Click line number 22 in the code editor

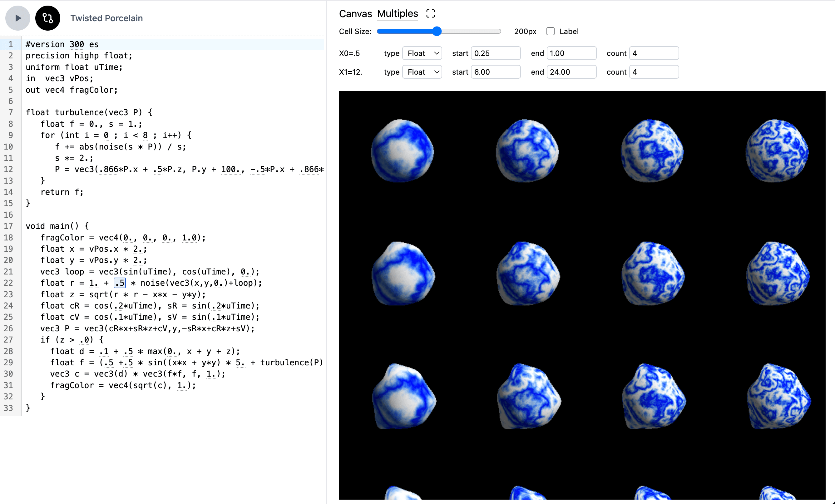point(9,283)
